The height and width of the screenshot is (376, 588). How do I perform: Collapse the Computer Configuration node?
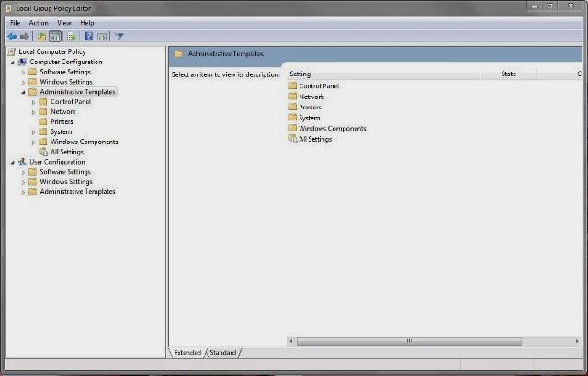pyautogui.click(x=12, y=63)
